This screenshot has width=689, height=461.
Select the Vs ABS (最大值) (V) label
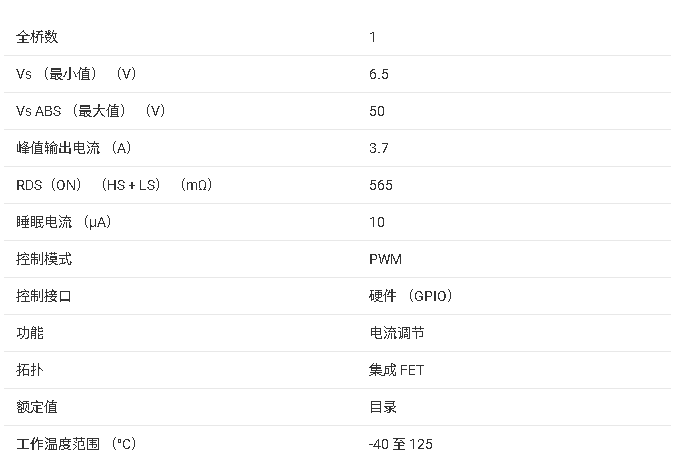click(91, 111)
